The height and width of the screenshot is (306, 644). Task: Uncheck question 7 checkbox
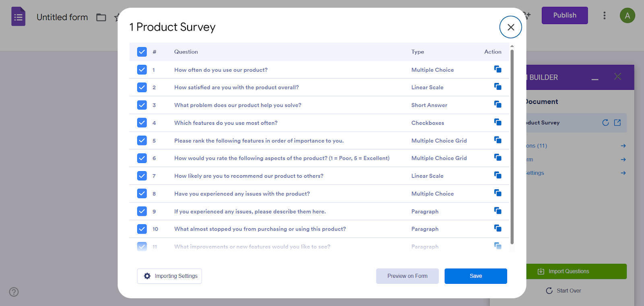point(142,176)
